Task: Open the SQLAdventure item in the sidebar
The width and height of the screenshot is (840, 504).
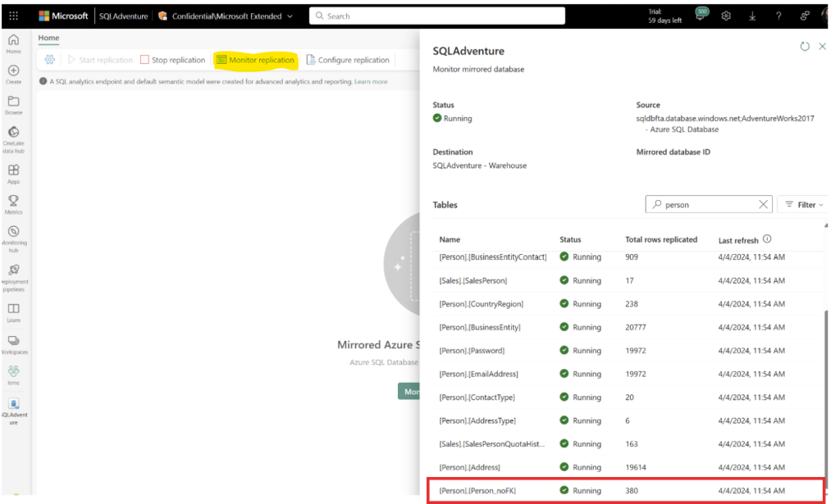Action: (x=13, y=411)
